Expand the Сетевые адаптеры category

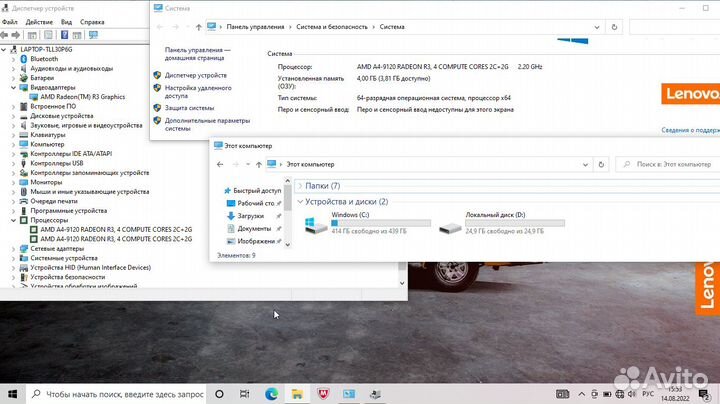pos(13,248)
